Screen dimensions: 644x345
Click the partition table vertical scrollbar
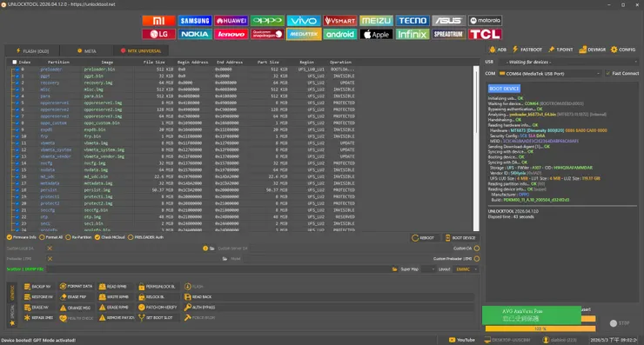tap(476, 149)
